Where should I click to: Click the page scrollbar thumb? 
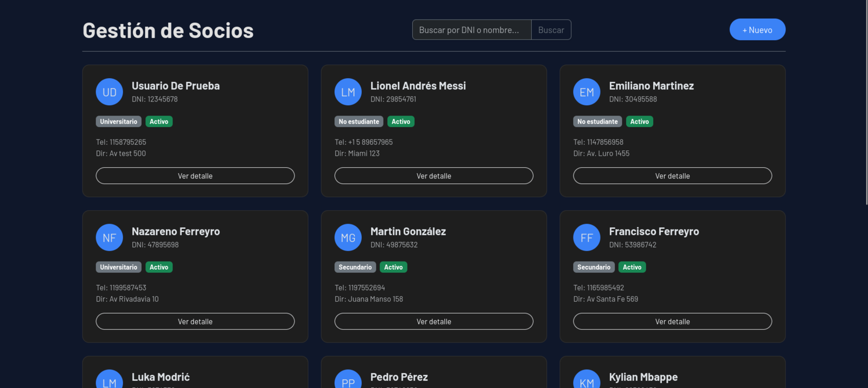coord(866,102)
